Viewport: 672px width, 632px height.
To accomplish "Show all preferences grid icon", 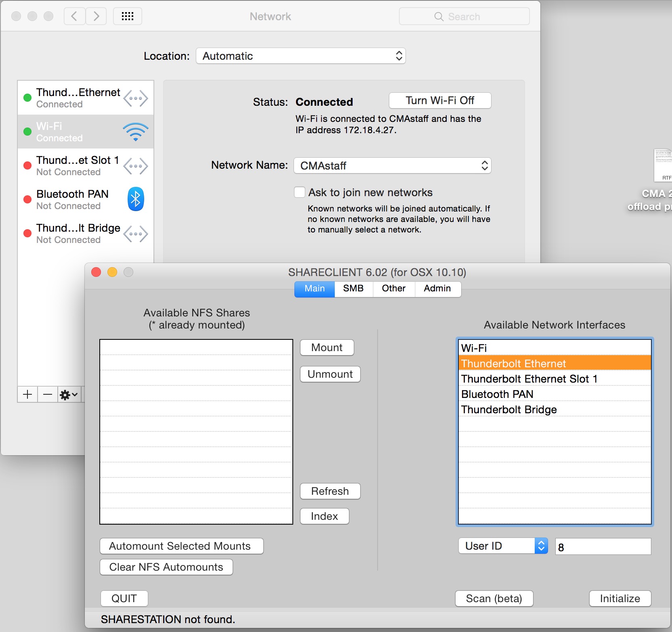I will pos(128,16).
